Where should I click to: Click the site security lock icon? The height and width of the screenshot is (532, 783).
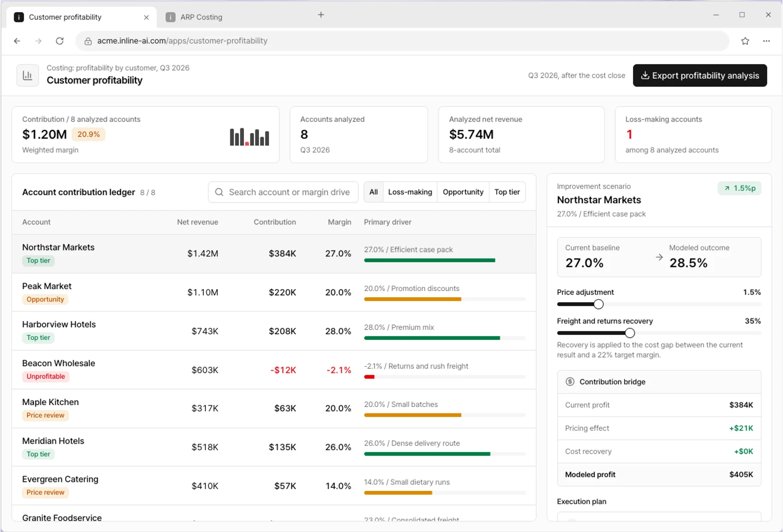click(x=88, y=41)
